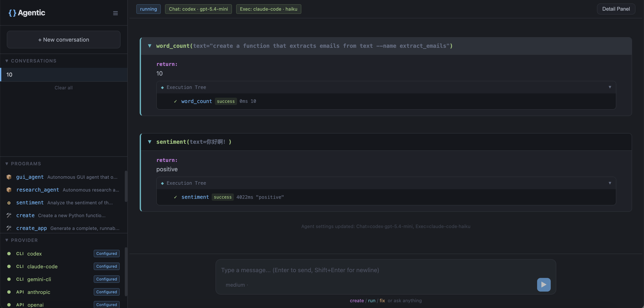The image size is (644, 308).
Task: Click the Provider list scrollbar
Action: 126,272
